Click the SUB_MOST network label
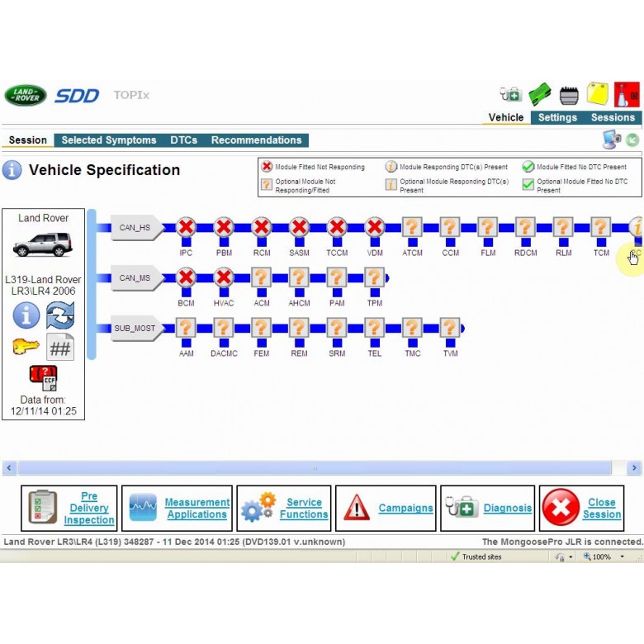 point(137,328)
